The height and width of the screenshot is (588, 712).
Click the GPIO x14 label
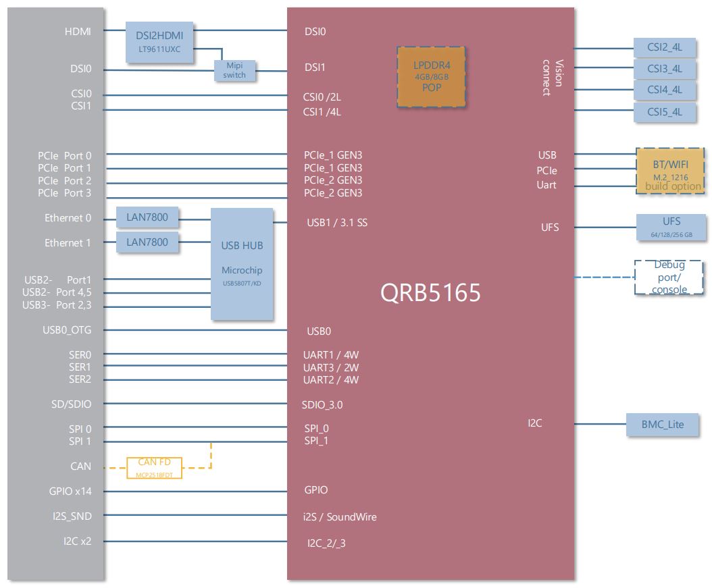(x=70, y=491)
